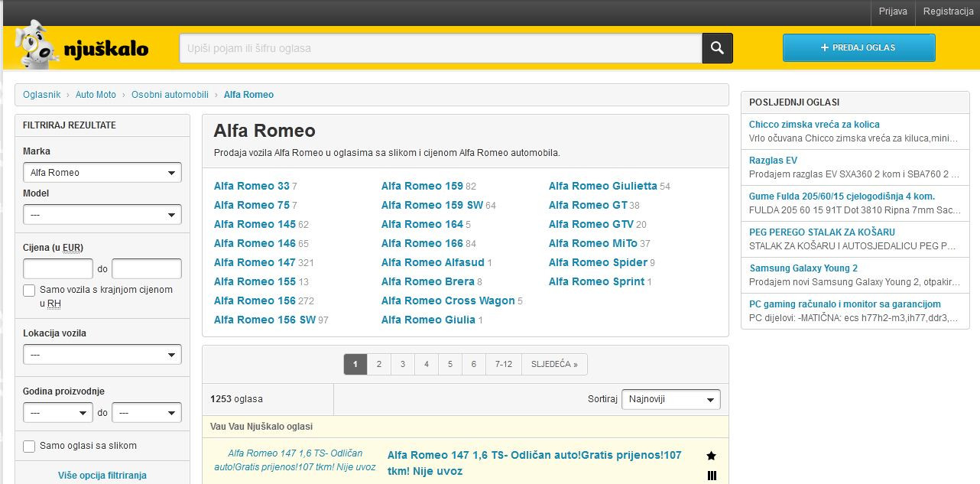
Task: Open the Alfa Romeo Alfasud model link
Action: click(x=433, y=262)
